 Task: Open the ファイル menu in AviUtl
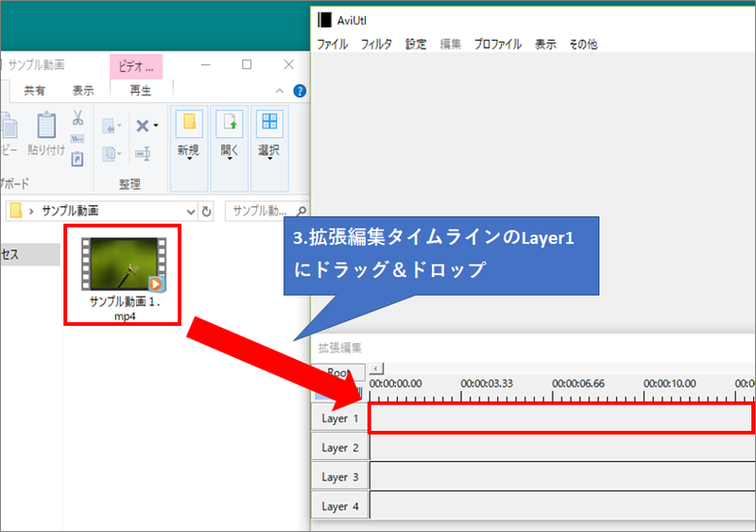pos(333,44)
